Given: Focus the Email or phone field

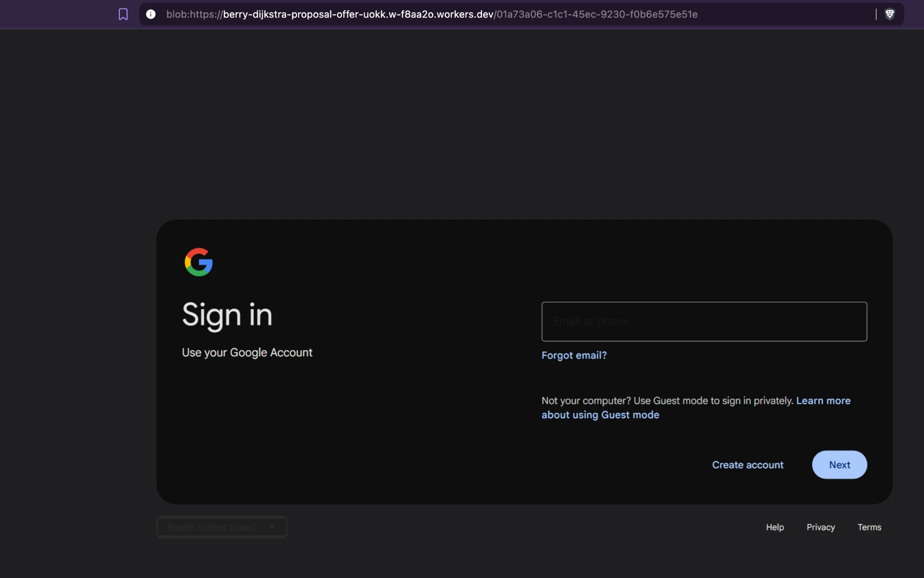Looking at the screenshot, I should pos(704,322).
